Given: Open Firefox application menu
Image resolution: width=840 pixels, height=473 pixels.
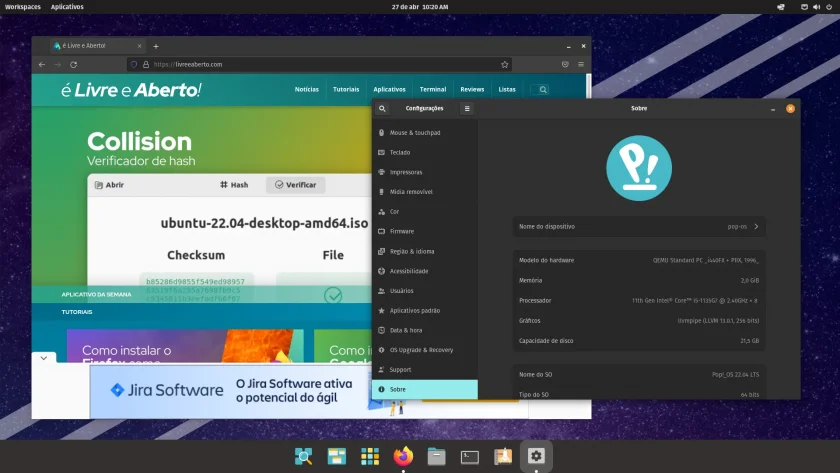Looking at the screenshot, I should 581,64.
